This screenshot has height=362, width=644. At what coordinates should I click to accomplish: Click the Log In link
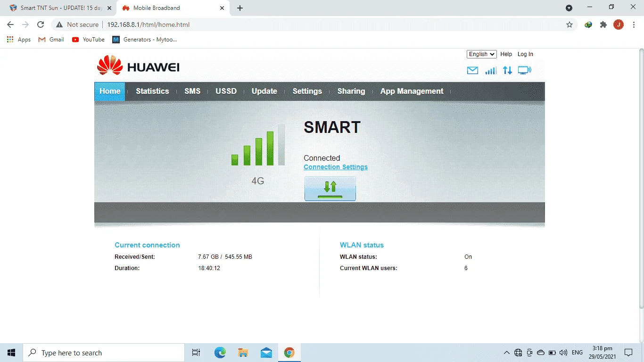pos(525,54)
